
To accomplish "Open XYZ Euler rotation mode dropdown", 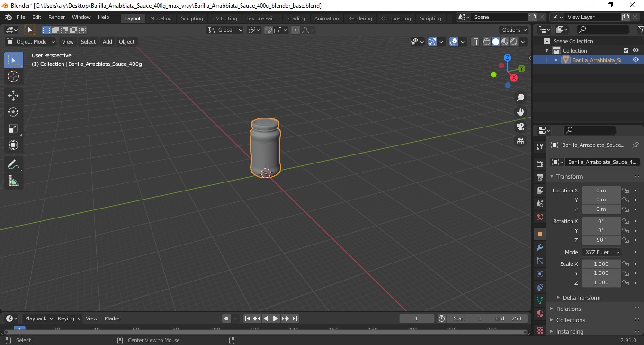I will [x=602, y=252].
